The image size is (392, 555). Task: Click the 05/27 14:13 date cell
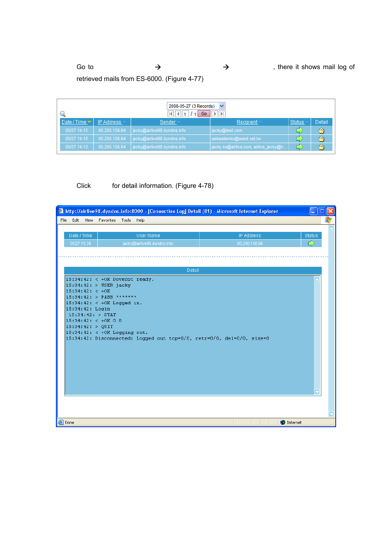pyautogui.click(x=77, y=147)
